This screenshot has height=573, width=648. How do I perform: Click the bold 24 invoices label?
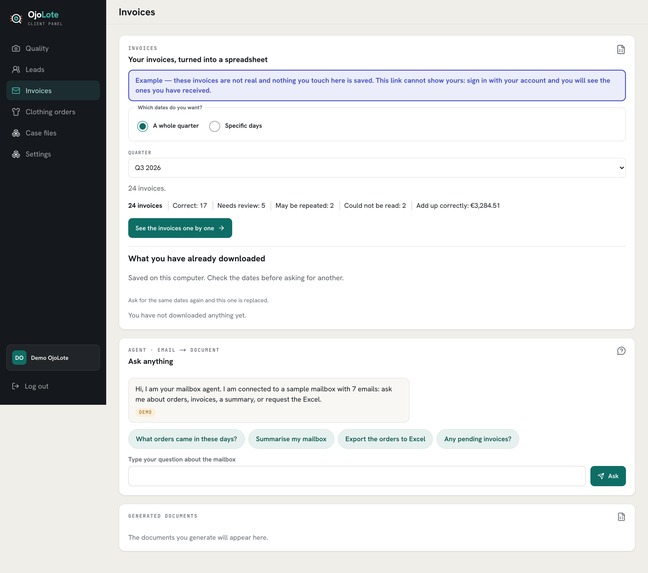[x=145, y=205]
